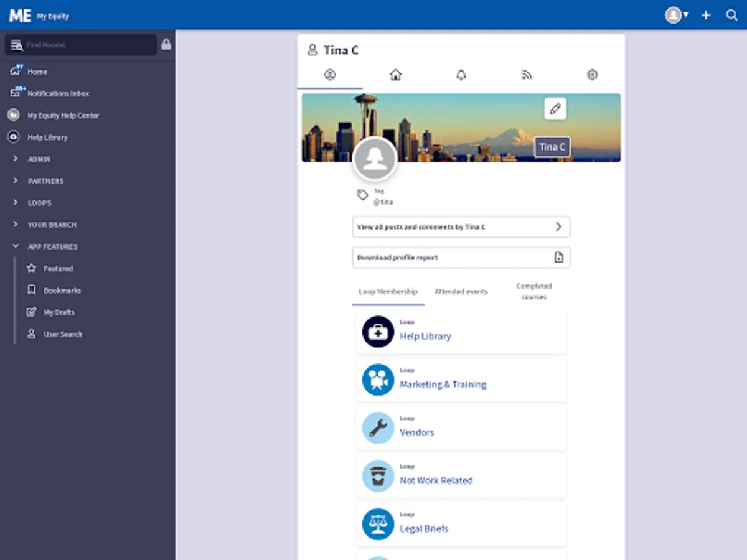Click the Tina C profile panel title
The image size is (747, 560).
(x=341, y=50)
